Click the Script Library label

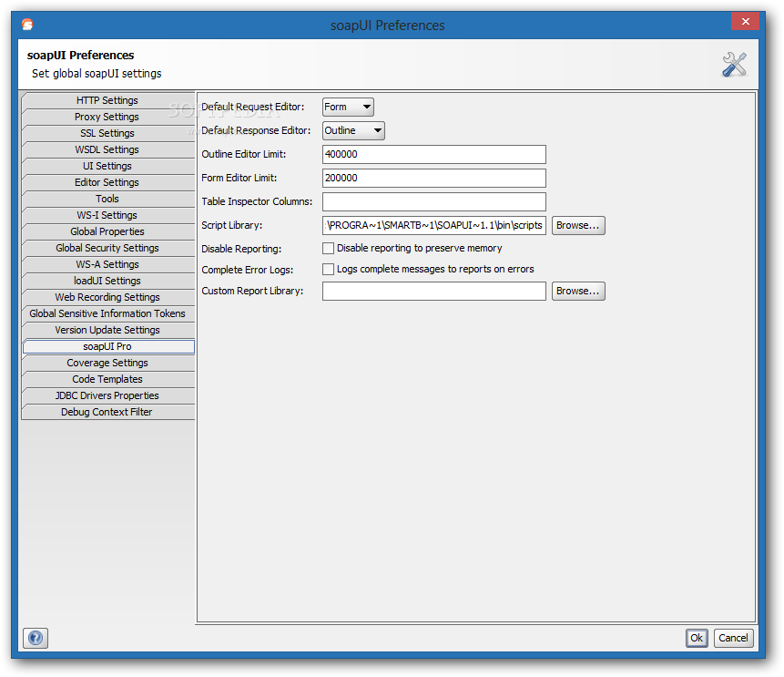point(232,226)
